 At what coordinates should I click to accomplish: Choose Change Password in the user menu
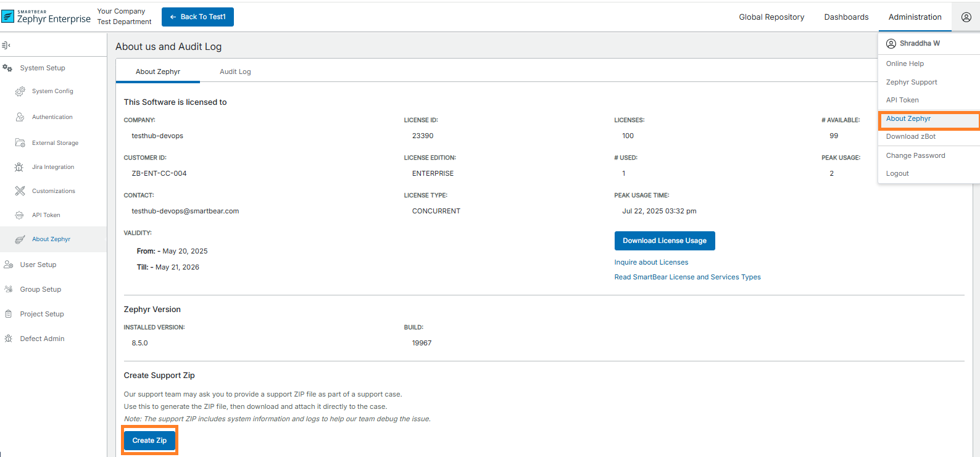[x=915, y=155]
